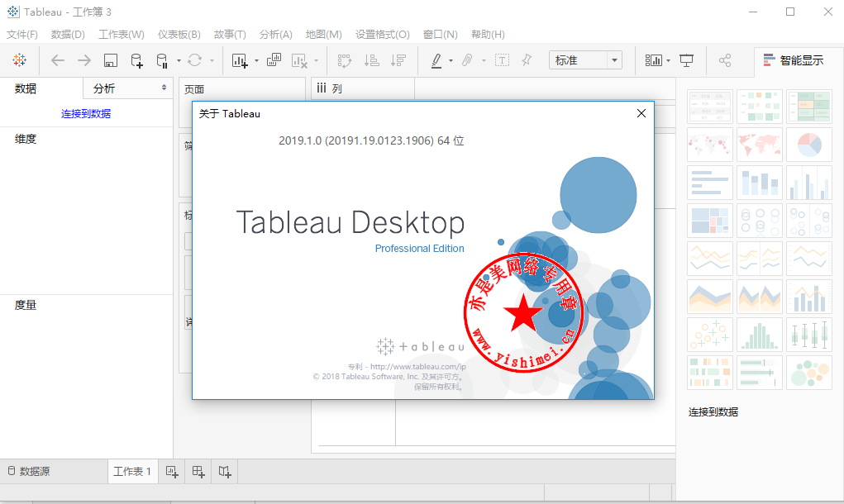
Task: Add new dashboard at bottom tabs
Action: [198, 472]
